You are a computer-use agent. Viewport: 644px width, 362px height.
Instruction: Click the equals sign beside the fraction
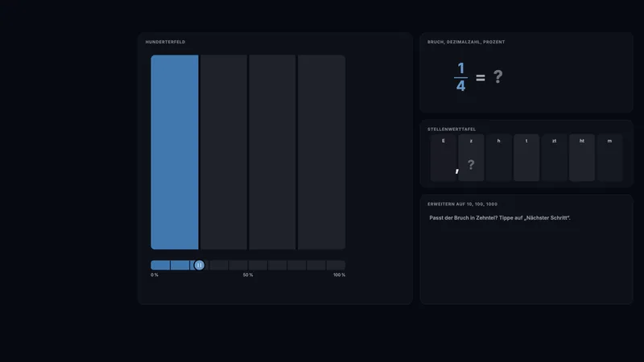coord(480,77)
